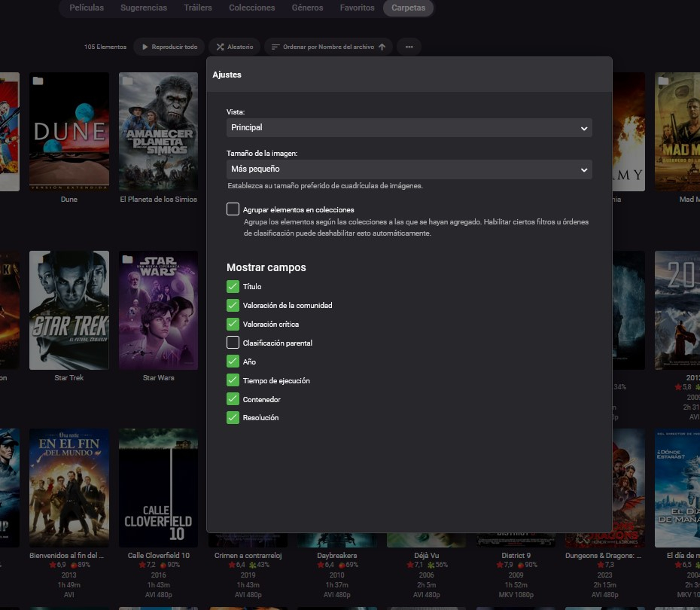This screenshot has width=700, height=610.
Task: Click the Crimen a contrarreloj title
Action: click(x=248, y=556)
